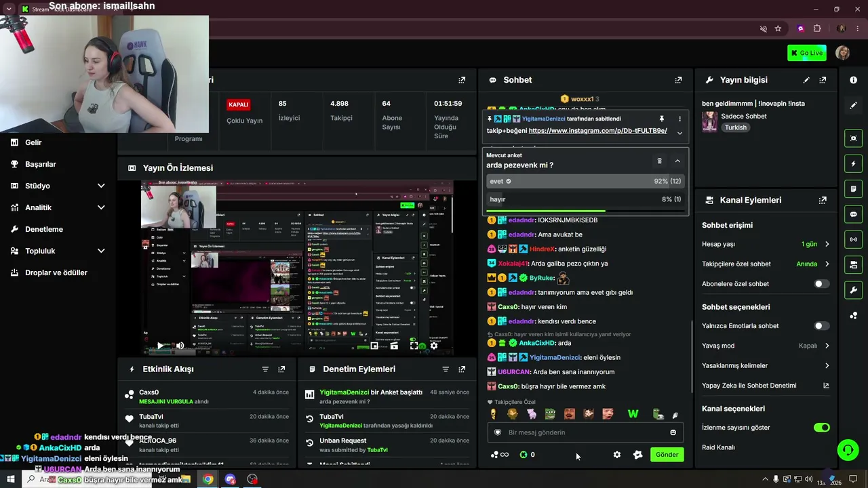The height and width of the screenshot is (488, 868).
Task: Toggle the activity feed lightning widget in right rail
Action: [x=853, y=164]
